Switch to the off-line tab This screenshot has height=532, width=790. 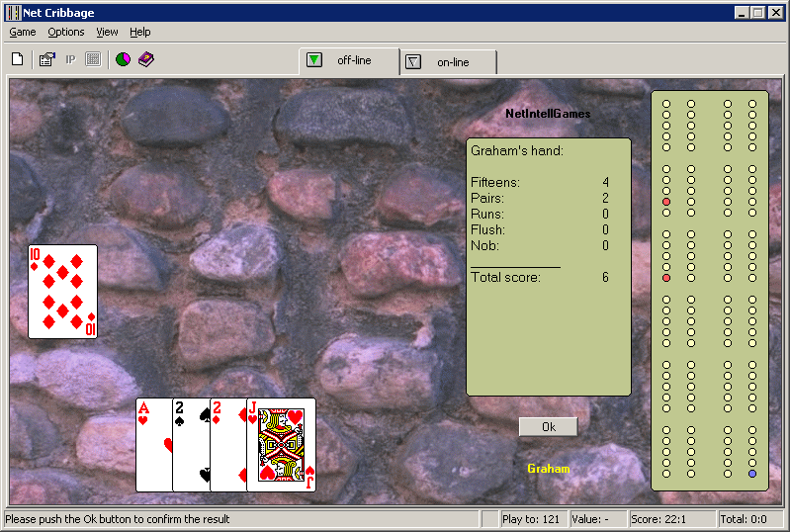pyautogui.click(x=350, y=61)
